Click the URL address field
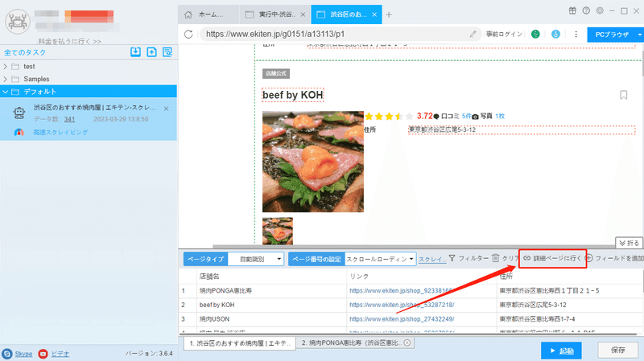 pos(339,34)
